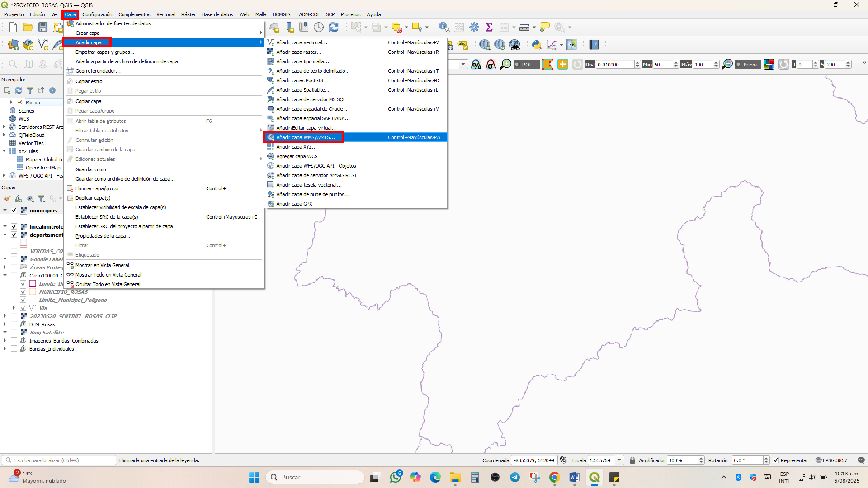
Task: Open the Ráster menu
Action: coord(189,14)
